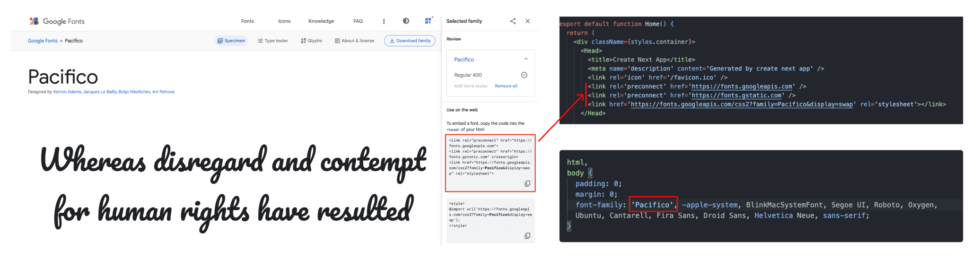Switch to the Glyphs tab
Viewport: 980px width, 260px height.
click(x=312, y=41)
